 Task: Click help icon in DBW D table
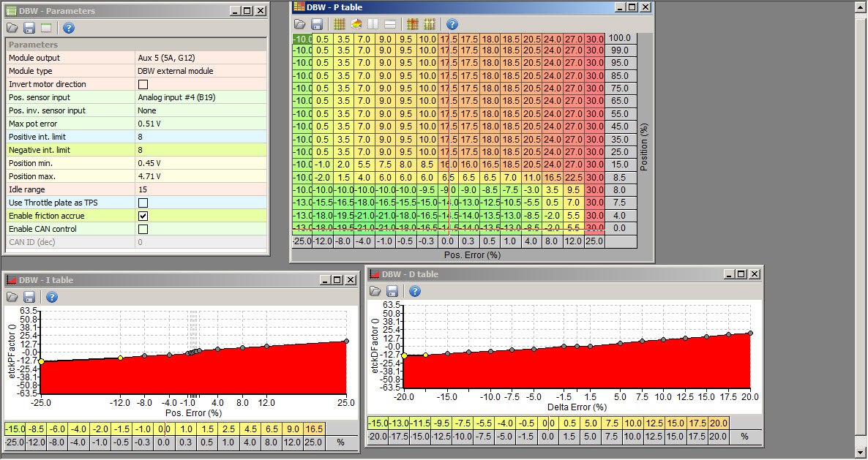[415, 291]
